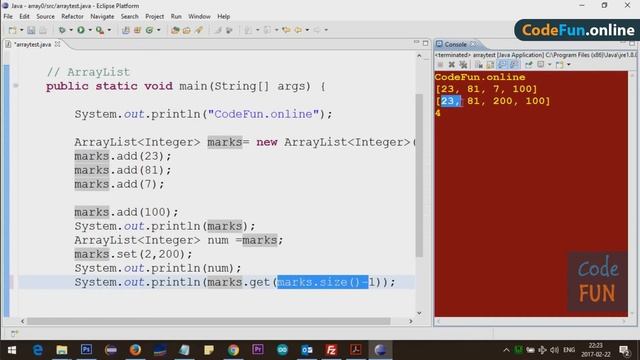640x360 pixels.
Task: Click Remove All Terminated Launches icon
Action: click(x=463, y=64)
